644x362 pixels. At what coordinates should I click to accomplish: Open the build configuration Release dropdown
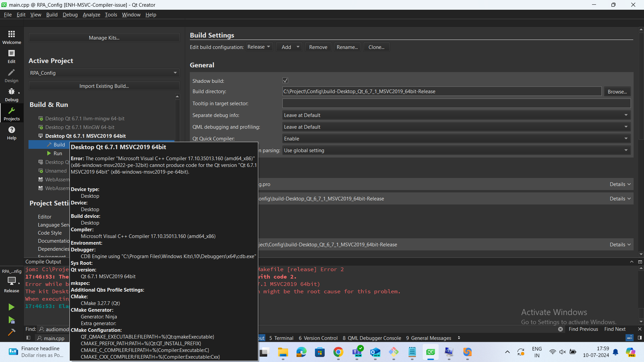point(259,47)
